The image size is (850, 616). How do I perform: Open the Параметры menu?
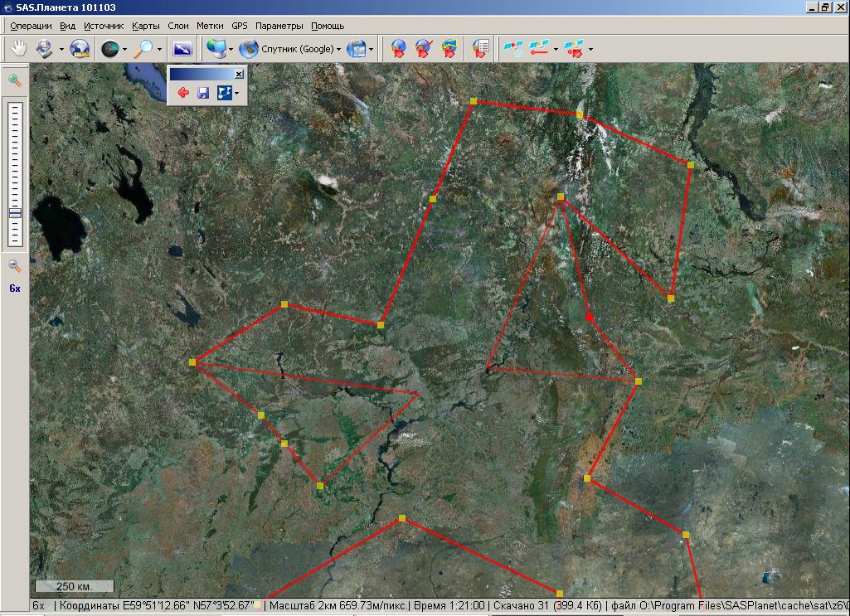coord(279,26)
